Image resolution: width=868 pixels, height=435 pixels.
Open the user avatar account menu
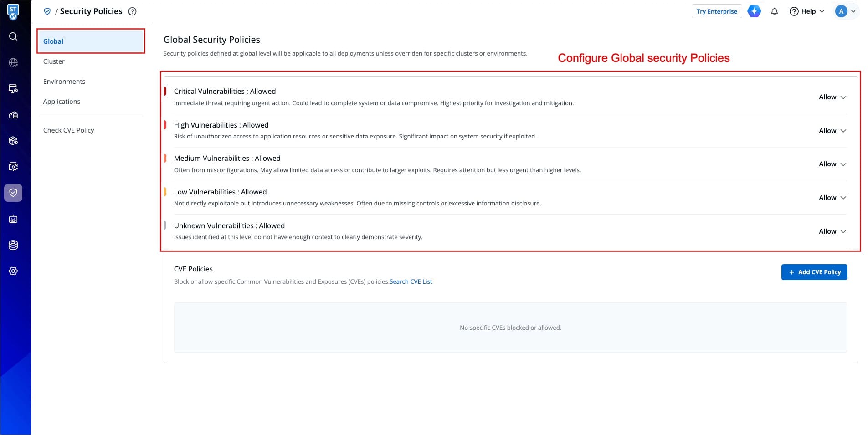pos(845,11)
